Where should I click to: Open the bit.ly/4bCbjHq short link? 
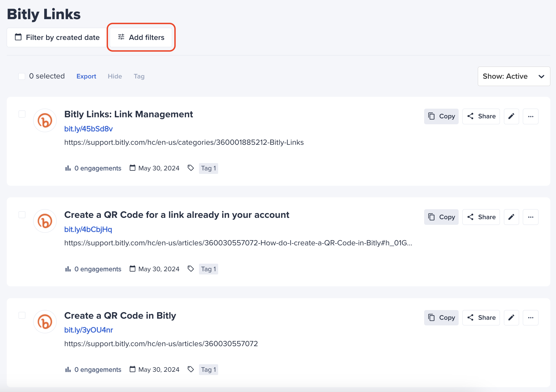[88, 229]
